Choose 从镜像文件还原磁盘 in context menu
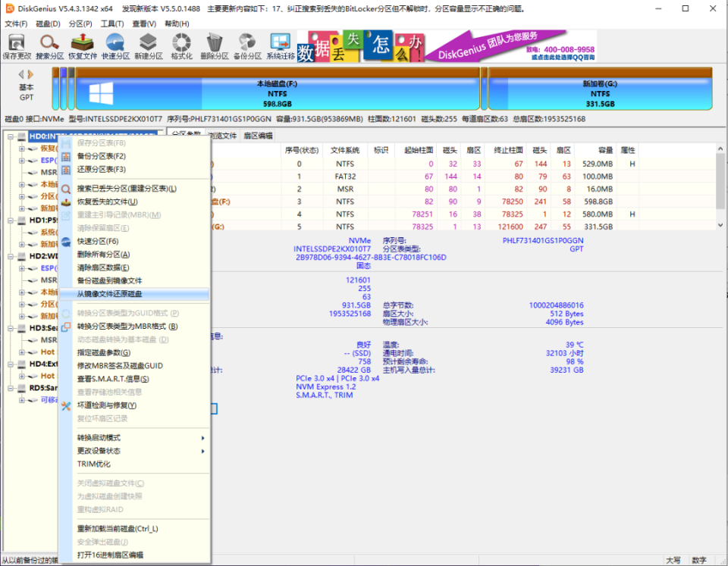728x566 pixels. [135, 294]
